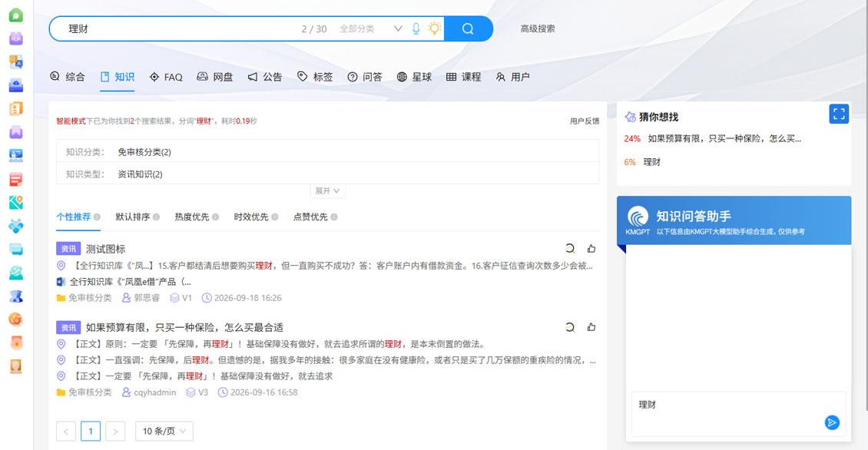Open the orange medal sidebar icon

click(15, 343)
